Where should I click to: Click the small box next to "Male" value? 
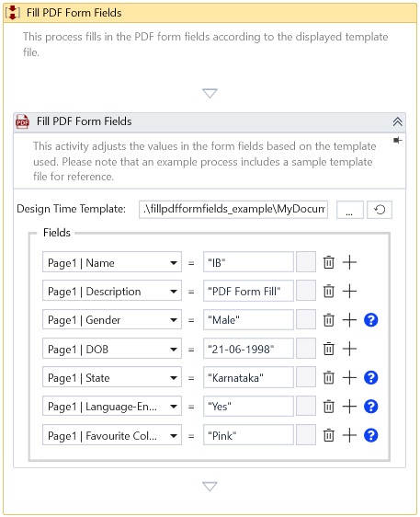click(x=306, y=320)
